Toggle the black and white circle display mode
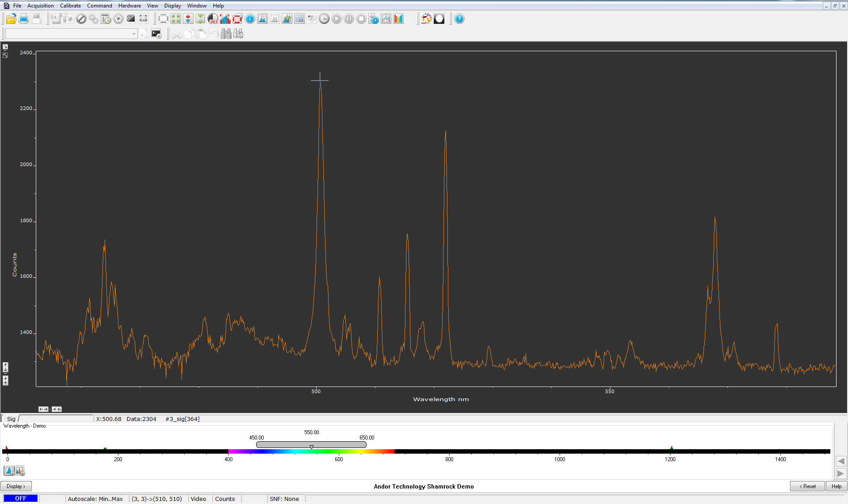The image size is (848, 504). 439,19
